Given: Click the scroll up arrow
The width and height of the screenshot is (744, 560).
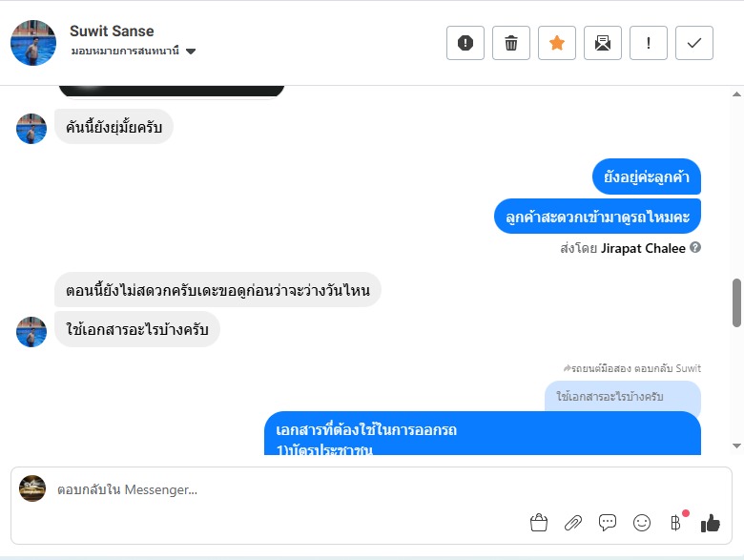Looking at the screenshot, I should click(x=736, y=93).
